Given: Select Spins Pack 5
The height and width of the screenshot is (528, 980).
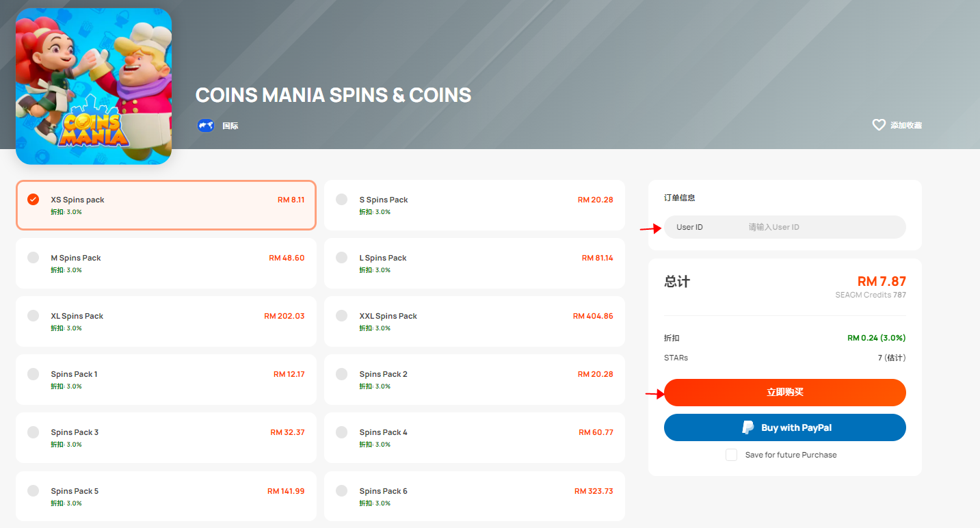Looking at the screenshot, I should click(x=166, y=496).
